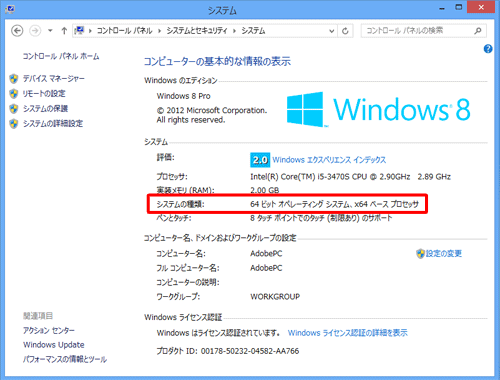
Task: Open コントロール パネル ホーム link
Action: [x=61, y=56]
